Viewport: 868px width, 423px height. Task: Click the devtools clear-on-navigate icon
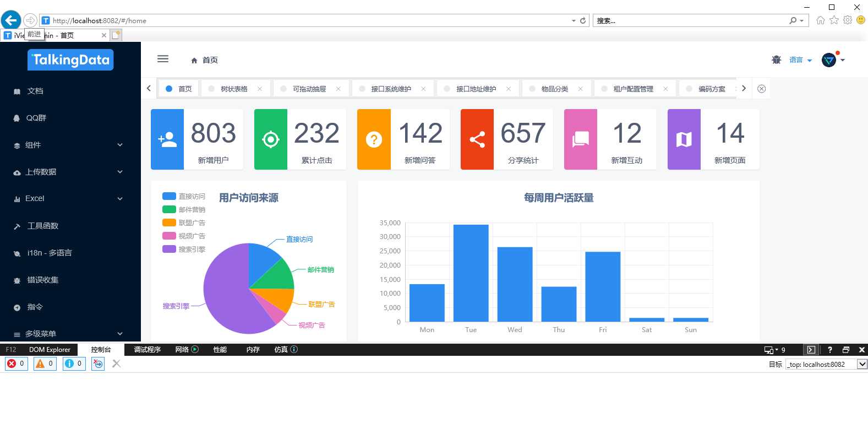tap(98, 364)
